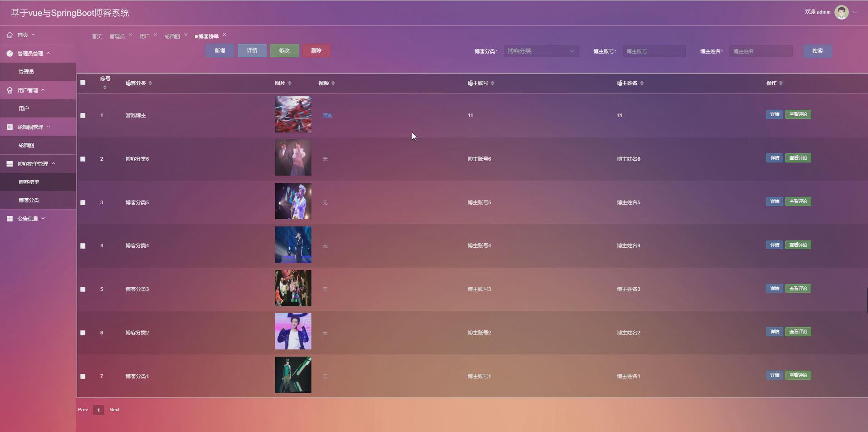
Task: Open the 博客分类 filter dropdown
Action: tap(541, 51)
